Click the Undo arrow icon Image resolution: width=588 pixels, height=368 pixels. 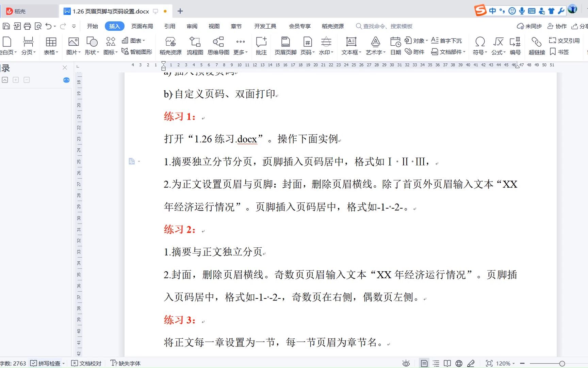click(x=49, y=26)
